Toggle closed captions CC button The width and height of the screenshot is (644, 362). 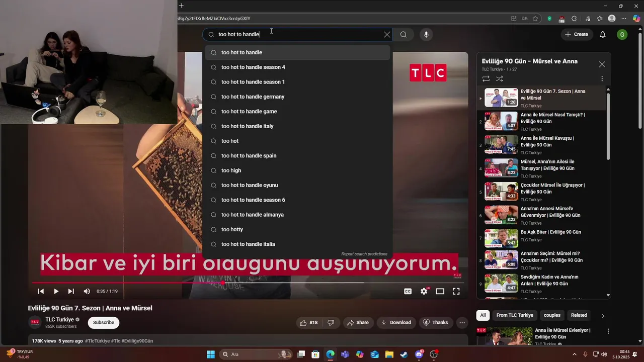click(408, 291)
